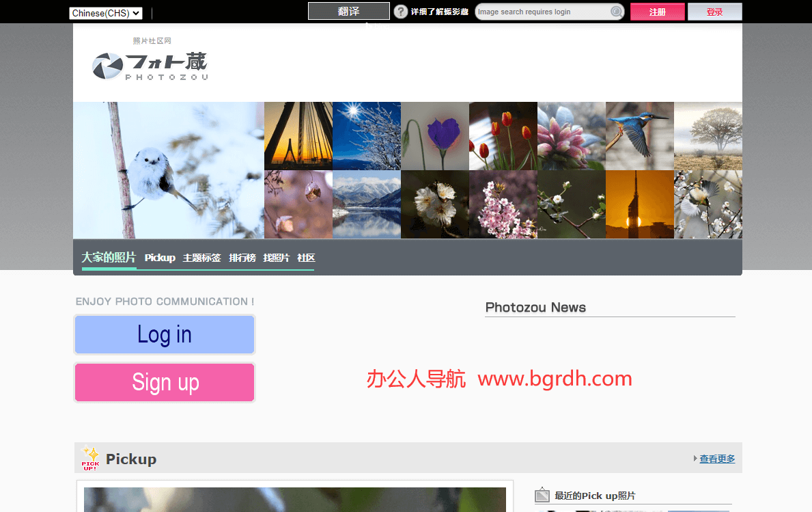The image size is (812, 512).
Task: Click the 翻译 translate button
Action: pos(348,11)
